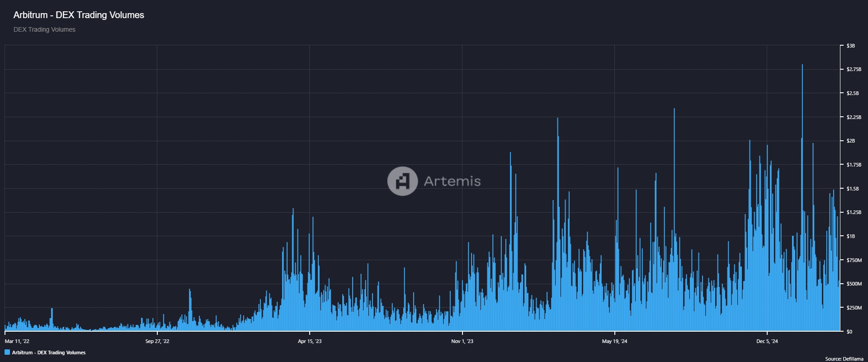Click the $2.75B y-axis label
868x362 pixels.
pyautogui.click(x=854, y=69)
